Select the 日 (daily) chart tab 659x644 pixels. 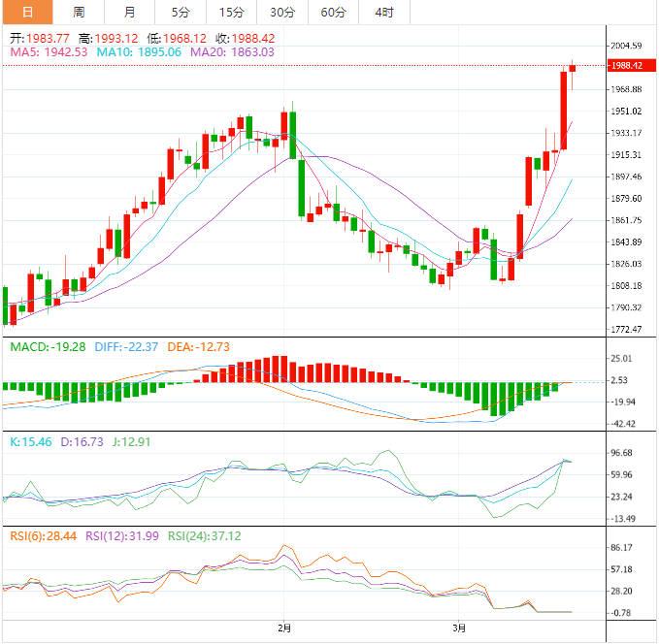[26, 13]
